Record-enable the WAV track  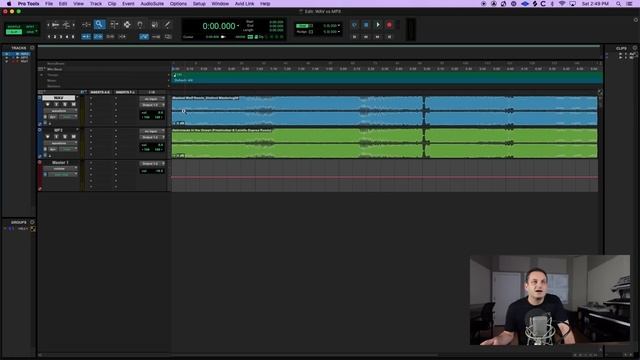tap(48, 104)
